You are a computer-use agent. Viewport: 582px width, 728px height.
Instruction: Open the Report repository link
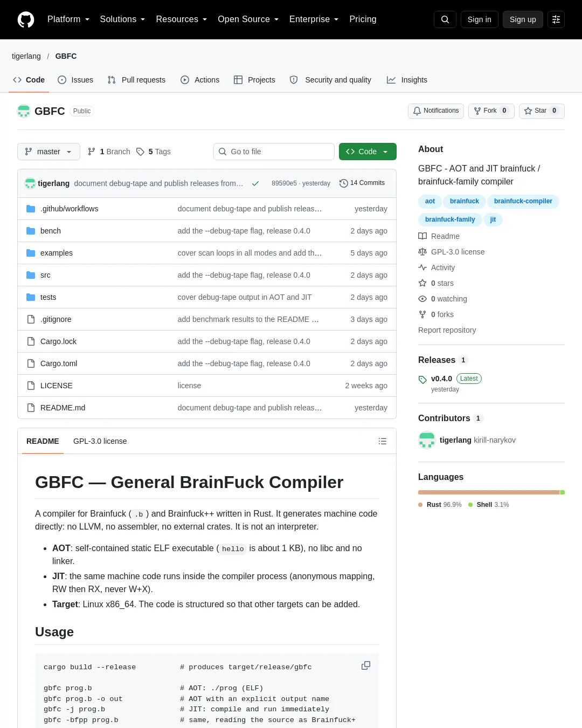tap(447, 330)
